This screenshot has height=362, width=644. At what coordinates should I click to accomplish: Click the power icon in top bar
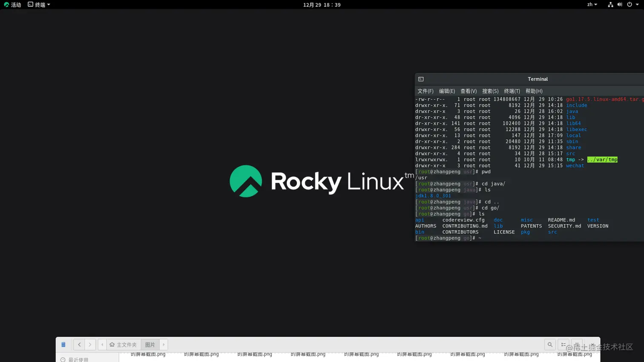(x=630, y=4)
